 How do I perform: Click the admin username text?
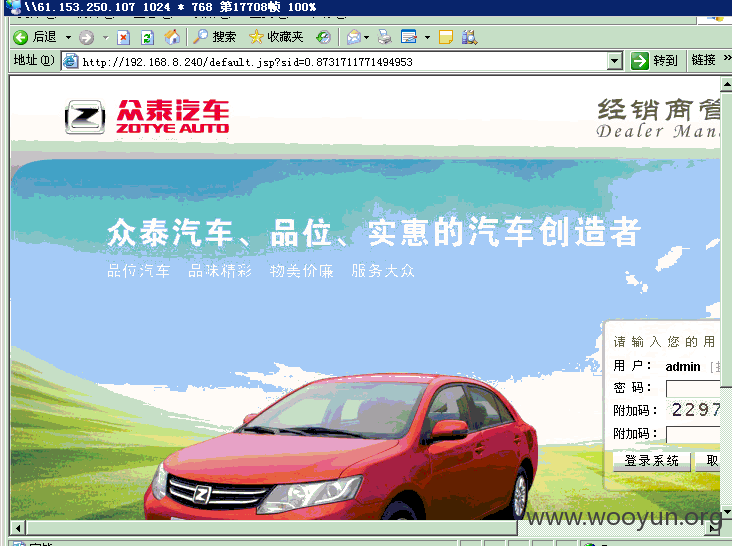point(683,367)
